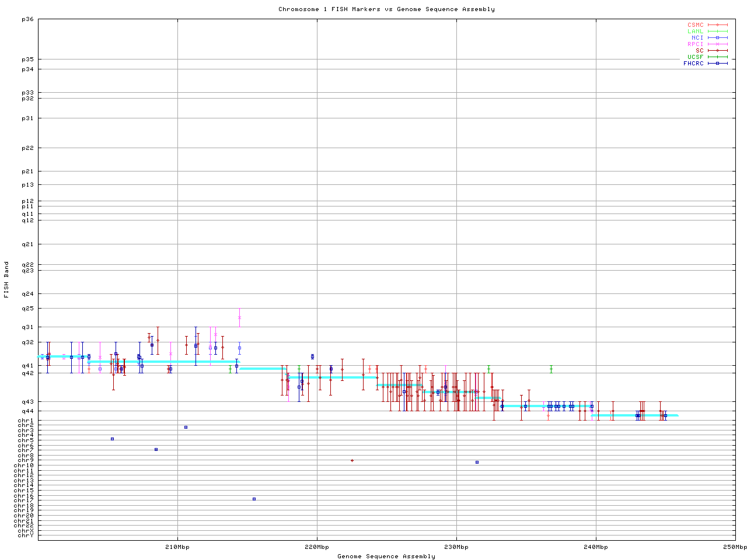Select the black square outlier in chr17 row
Screen dimensions: 747x560
point(254,499)
